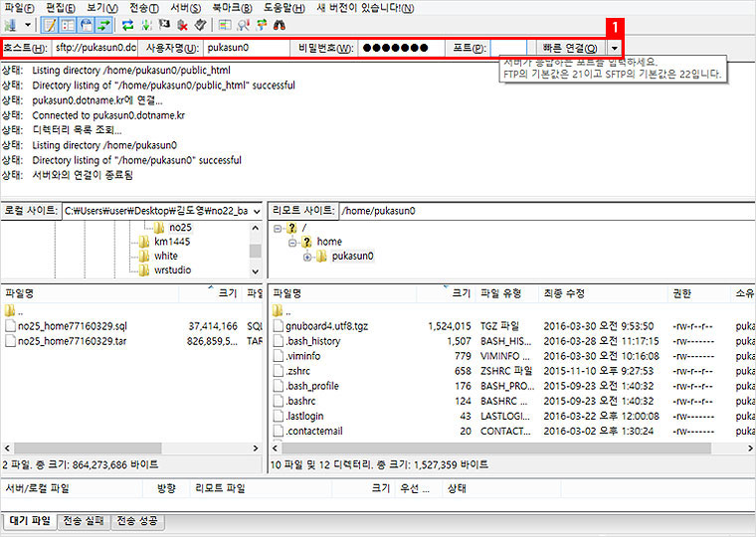Open the quick connect history dropdown

pyautogui.click(x=616, y=48)
